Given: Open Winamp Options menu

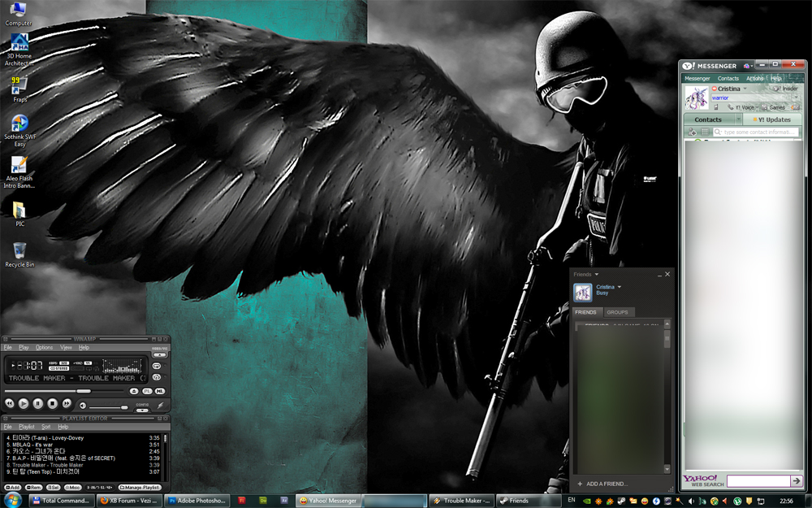Looking at the screenshot, I should click(45, 347).
